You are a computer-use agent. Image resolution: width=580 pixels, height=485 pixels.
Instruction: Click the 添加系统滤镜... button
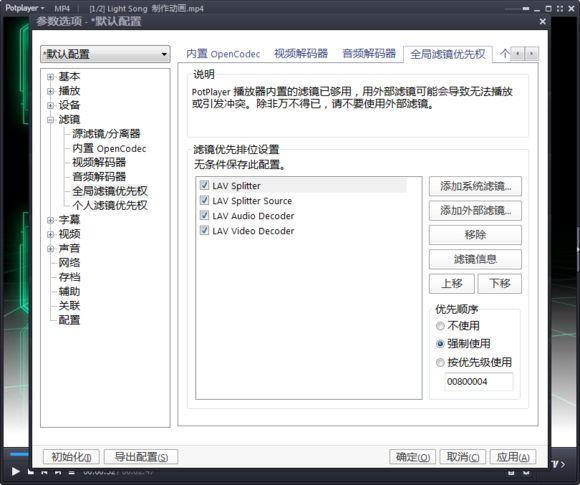[x=475, y=186]
